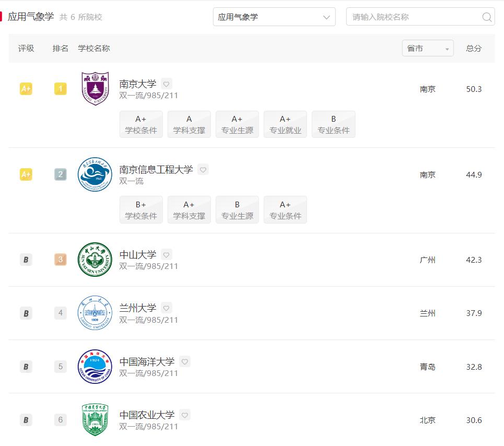Viewport: 504px width, 446px height.
Task: Click 南京信息工程大学's 学校条件 B+ tile
Action: click(x=141, y=210)
